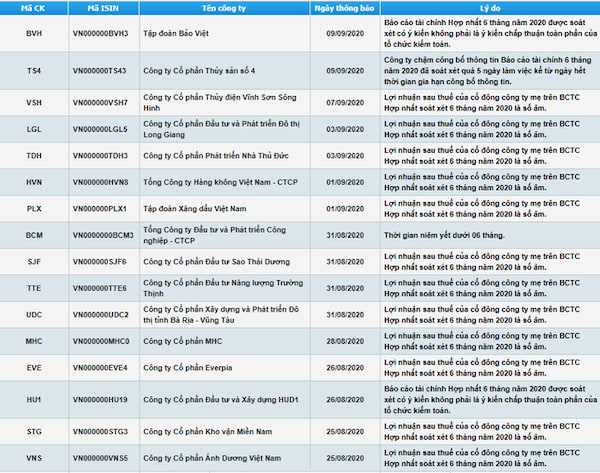Click ISIN code VN000000MHC0
Image resolution: width=600 pixels, height=473 pixels.
[101, 341]
